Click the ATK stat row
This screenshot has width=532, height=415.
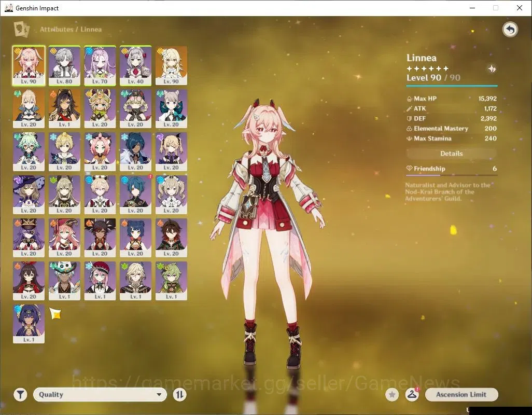click(x=452, y=108)
